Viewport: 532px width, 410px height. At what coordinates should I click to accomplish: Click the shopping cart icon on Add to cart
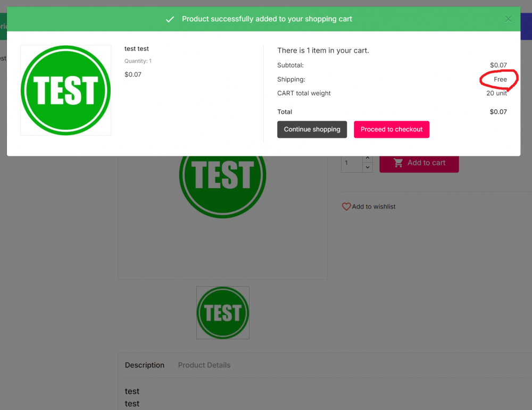pyautogui.click(x=397, y=163)
